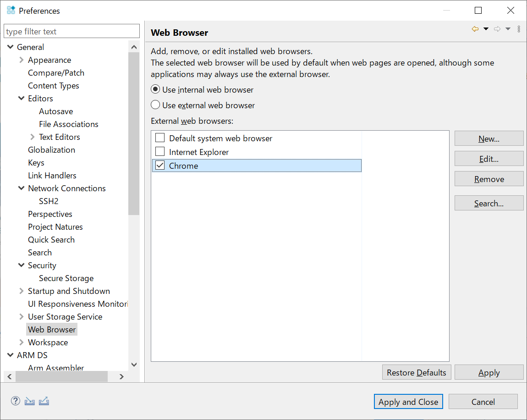The width and height of the screenshot is (527, 420).
Task: Select Web Browser tree item
Action: 52,329
